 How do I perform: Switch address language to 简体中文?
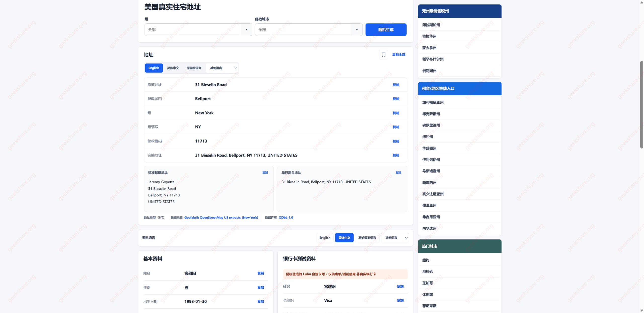click(173, 68)
